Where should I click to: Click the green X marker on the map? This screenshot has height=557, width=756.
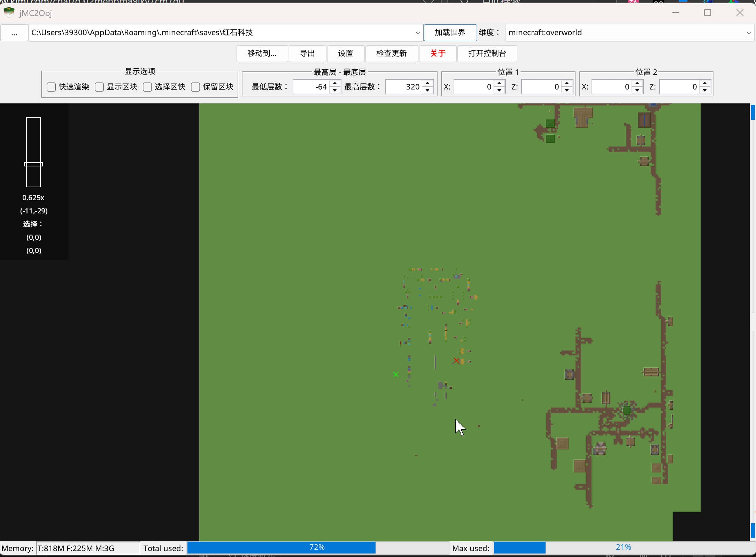click(396, 374)
